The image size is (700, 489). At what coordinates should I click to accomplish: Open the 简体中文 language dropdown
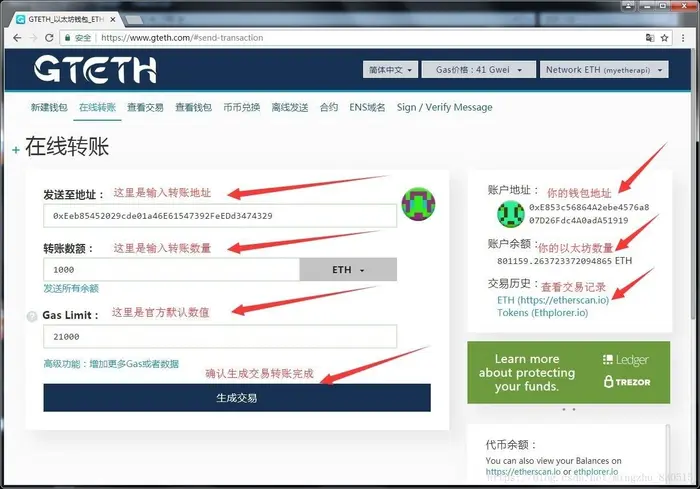(x=390, y=70)
